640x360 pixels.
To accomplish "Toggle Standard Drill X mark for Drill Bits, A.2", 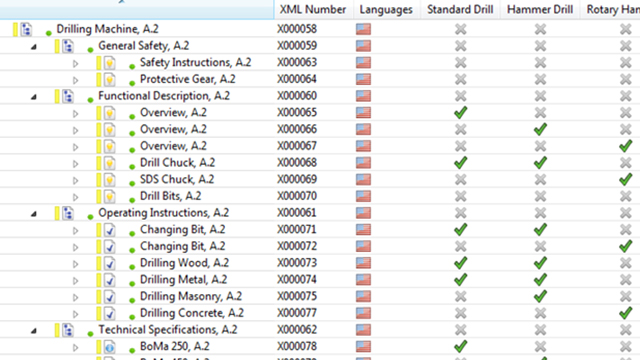I will tap(460, 196).
